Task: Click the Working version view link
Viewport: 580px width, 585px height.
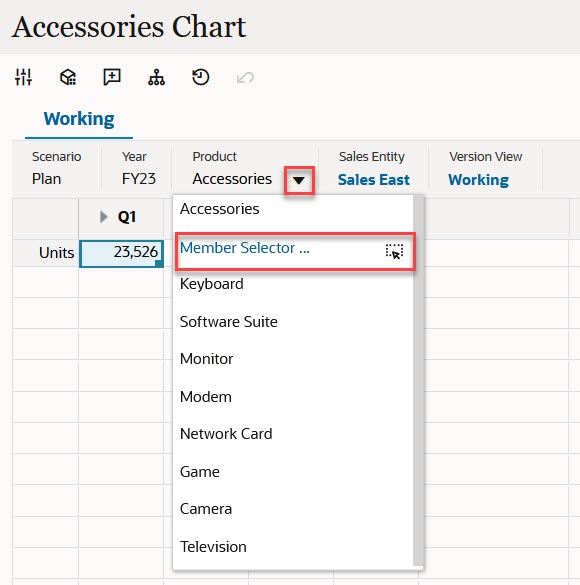Action: [x=478, y=180]
